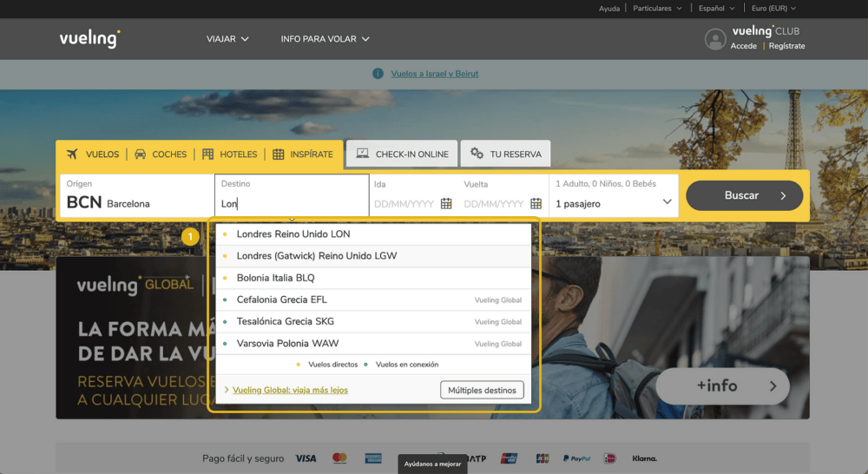
Task: Open the Tu Reserva tab
Action: [x=505, y=154]
